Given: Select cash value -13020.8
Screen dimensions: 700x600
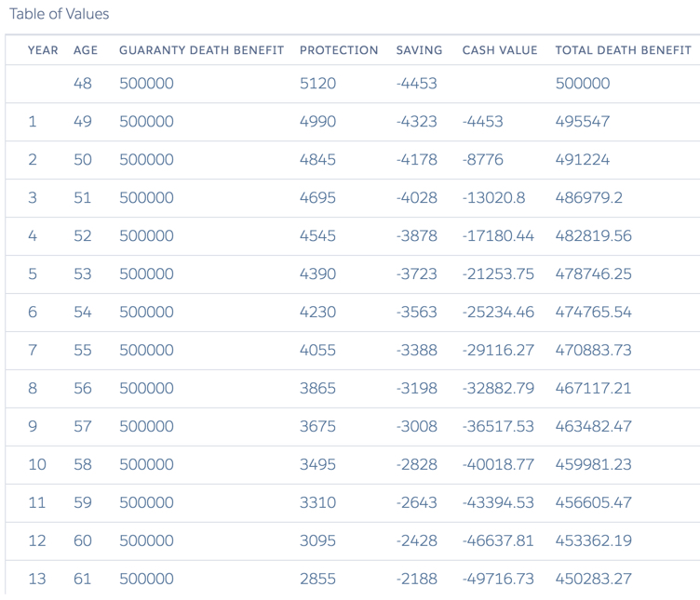Looking at the screenshot, I should 493,197.
